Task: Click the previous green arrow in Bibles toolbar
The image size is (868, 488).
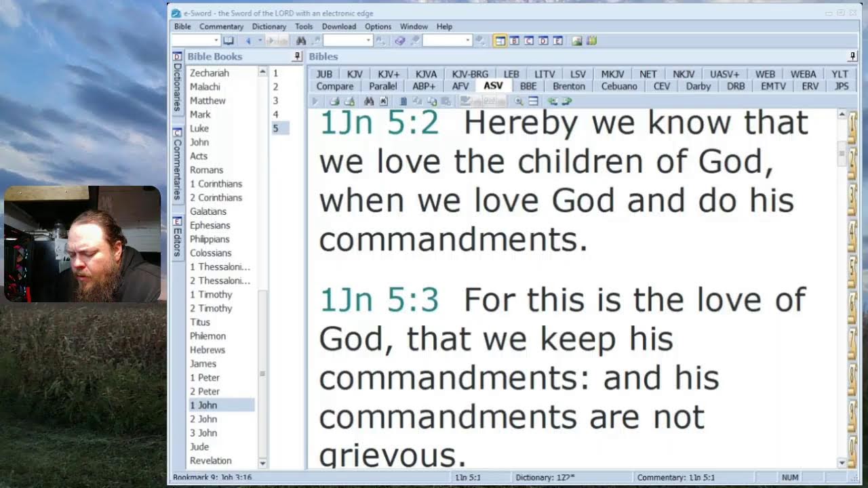Action: tap(553, 101)
